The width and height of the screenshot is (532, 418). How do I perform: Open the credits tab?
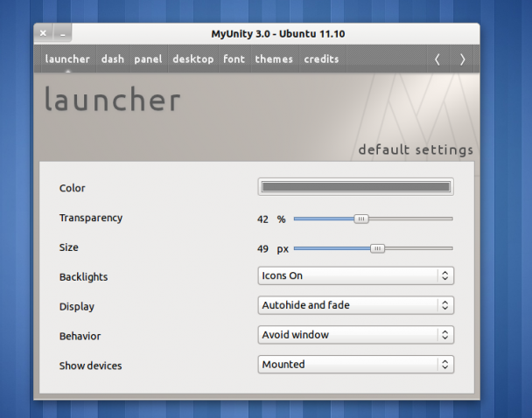[321, 59]
